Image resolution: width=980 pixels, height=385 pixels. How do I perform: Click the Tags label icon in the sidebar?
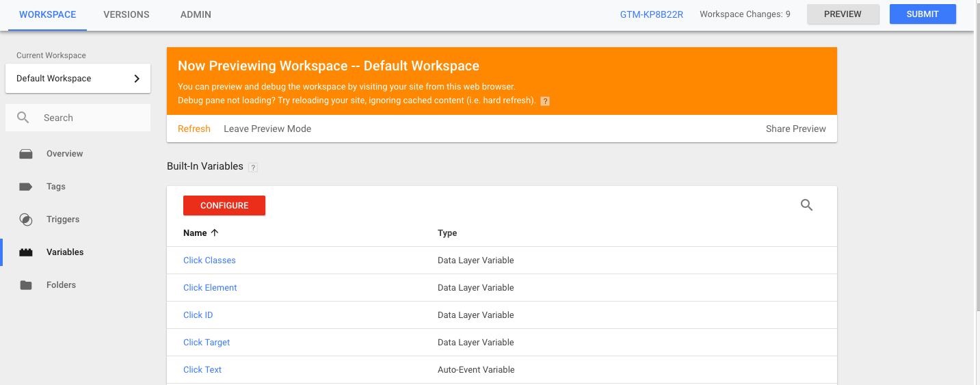26,187
